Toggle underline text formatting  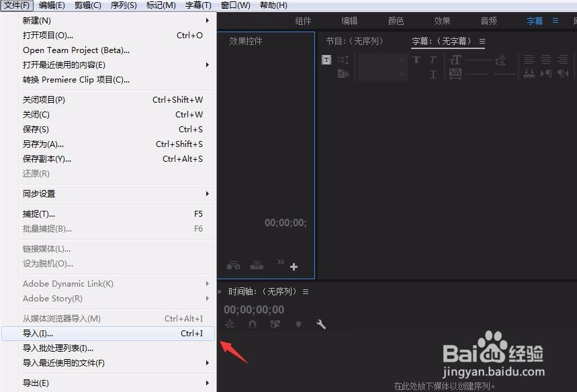click(x=433, y=74)
